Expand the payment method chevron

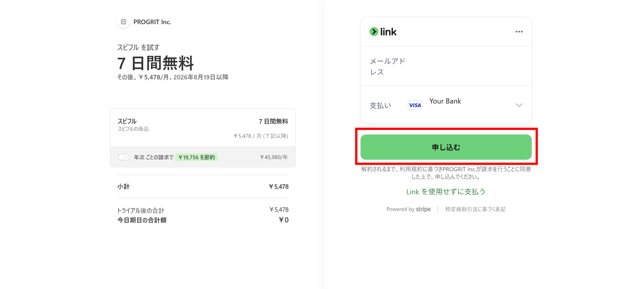coord(519,105)
